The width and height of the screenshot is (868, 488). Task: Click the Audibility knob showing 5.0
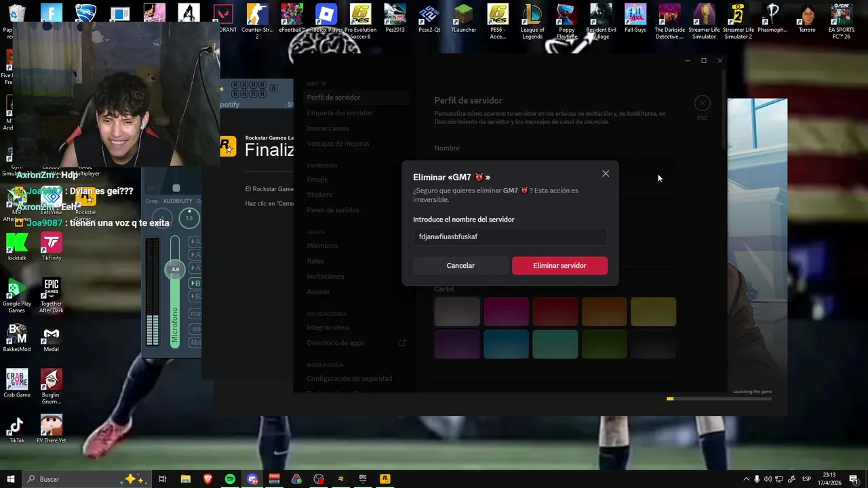(189, 218)
